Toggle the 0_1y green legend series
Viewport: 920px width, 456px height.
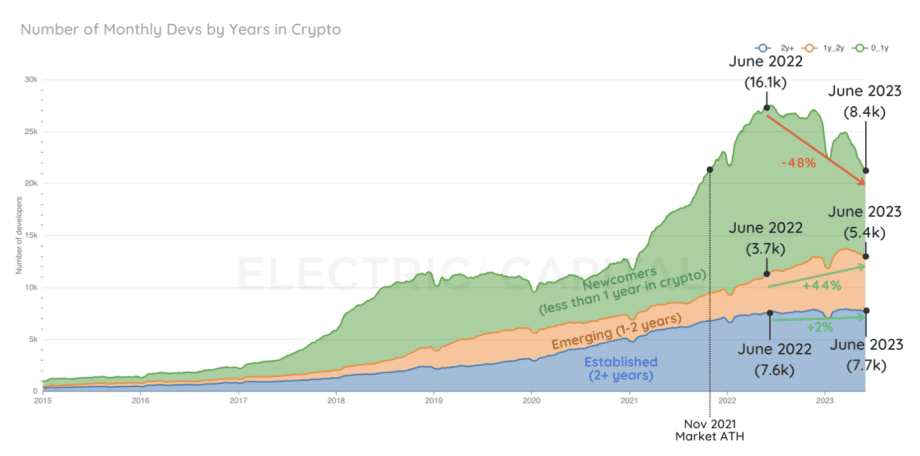pos(876,49)
